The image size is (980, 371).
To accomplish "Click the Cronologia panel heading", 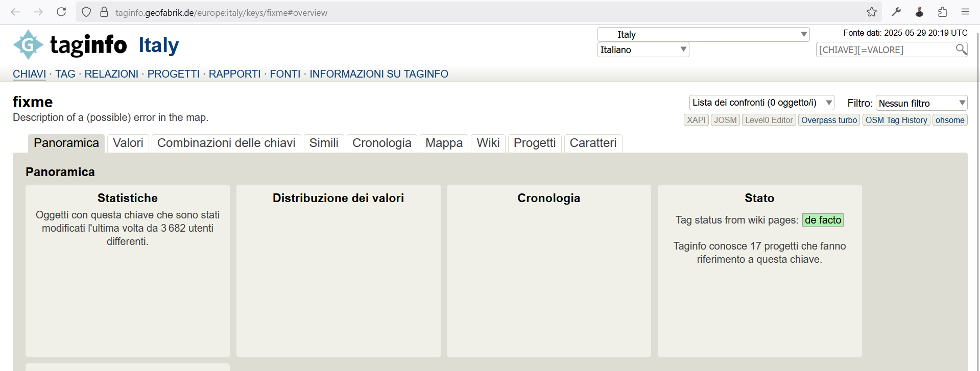I will 548,198.
